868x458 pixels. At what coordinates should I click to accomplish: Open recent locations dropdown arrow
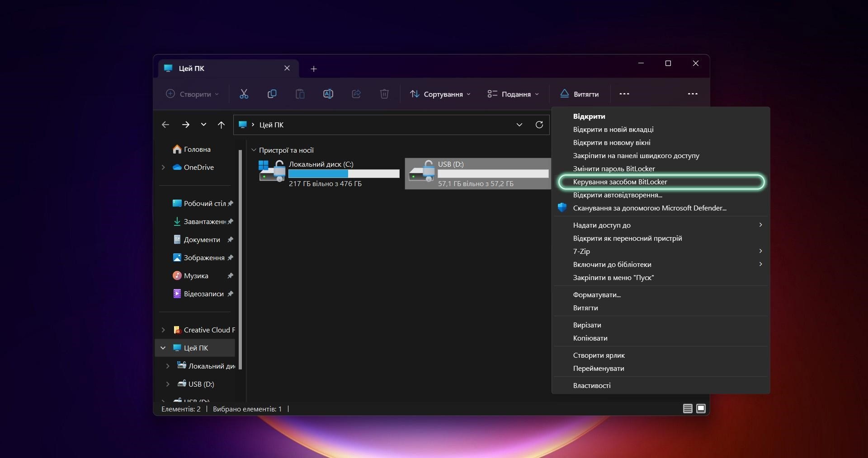click(x=203, y=125)
